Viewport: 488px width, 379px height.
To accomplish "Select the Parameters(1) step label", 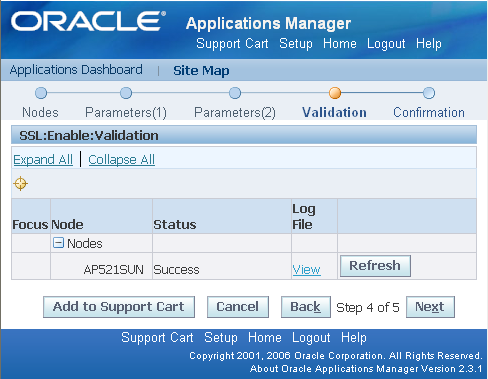I will (x=126, y=112).
